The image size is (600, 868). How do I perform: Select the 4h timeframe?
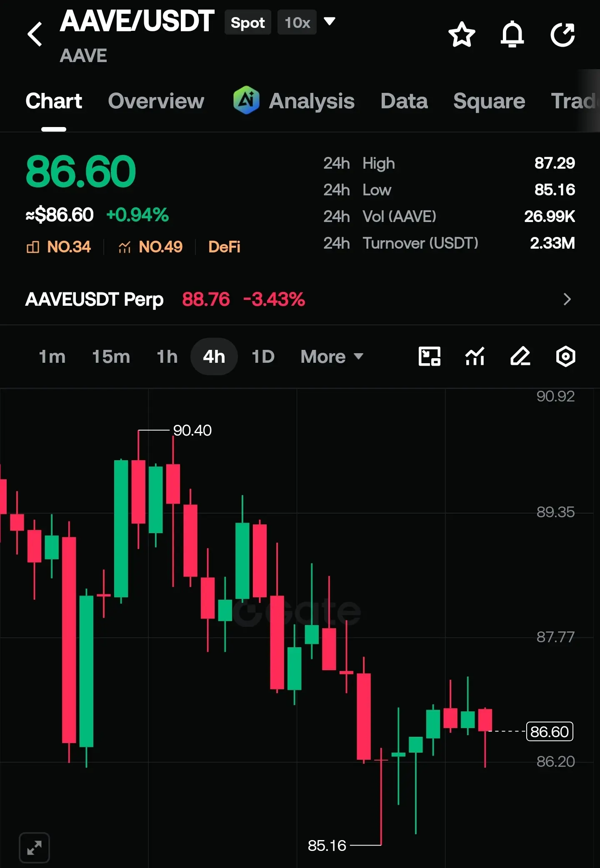coord(214,357)
